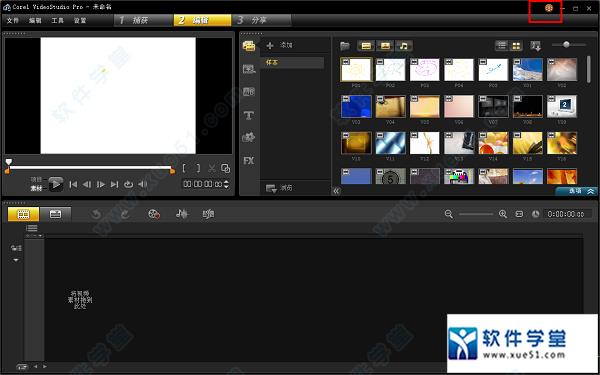This screenshot has width=600, height=375.
Task: Collapse the library navigation panel arrows
Action: click(x=336, y=191)
